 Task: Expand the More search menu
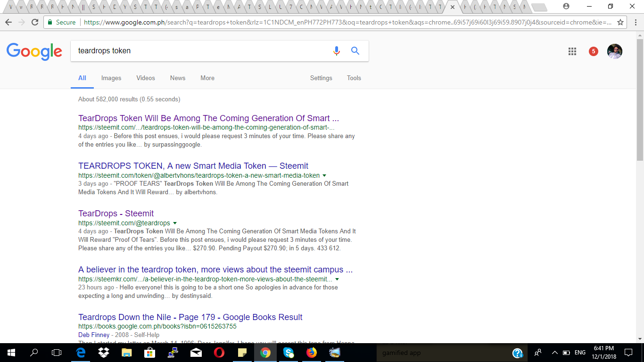click(x=207, y=78)
